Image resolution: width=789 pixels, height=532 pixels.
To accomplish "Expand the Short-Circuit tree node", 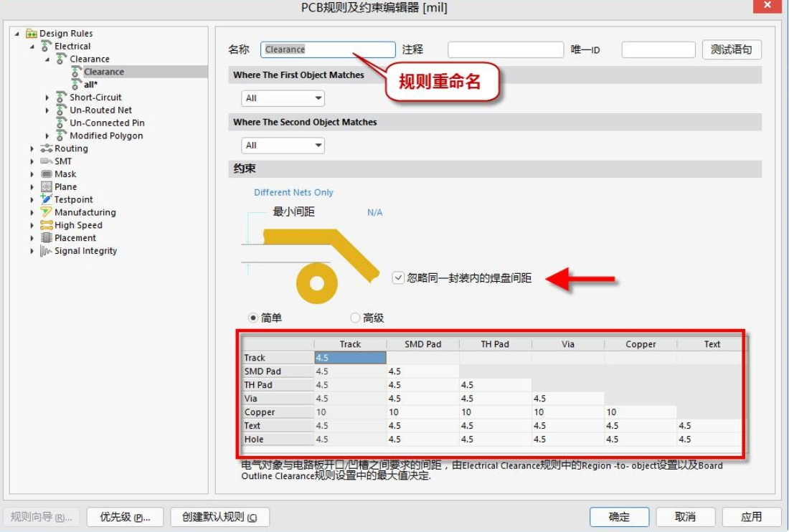I will coord(47,98).
